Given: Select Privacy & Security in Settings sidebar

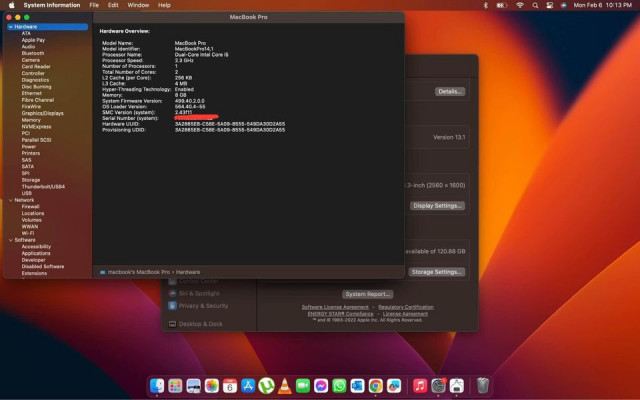Looking at the screenshot, I should (x=203, y=306).
